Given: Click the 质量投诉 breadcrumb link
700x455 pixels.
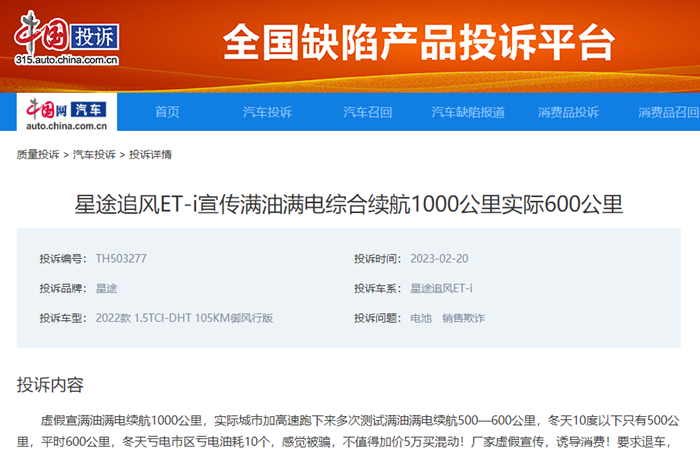Looking at the screenshot, I should (38, 154).
